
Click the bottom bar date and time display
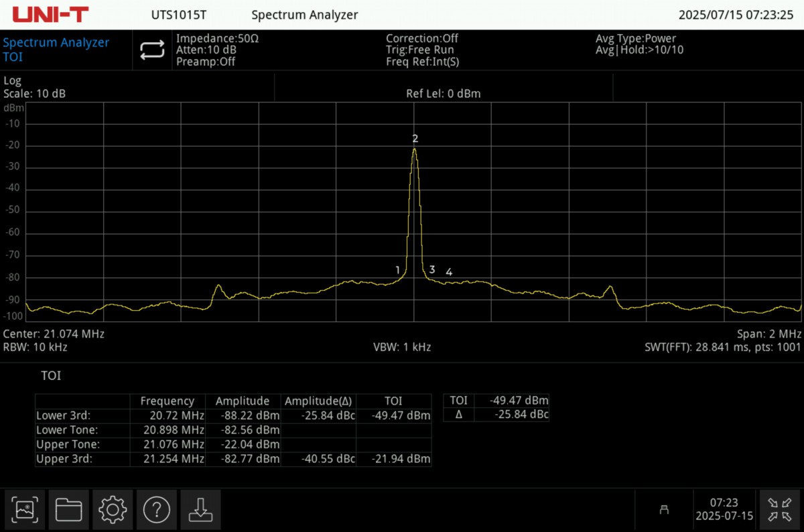[x=724, y=510]
